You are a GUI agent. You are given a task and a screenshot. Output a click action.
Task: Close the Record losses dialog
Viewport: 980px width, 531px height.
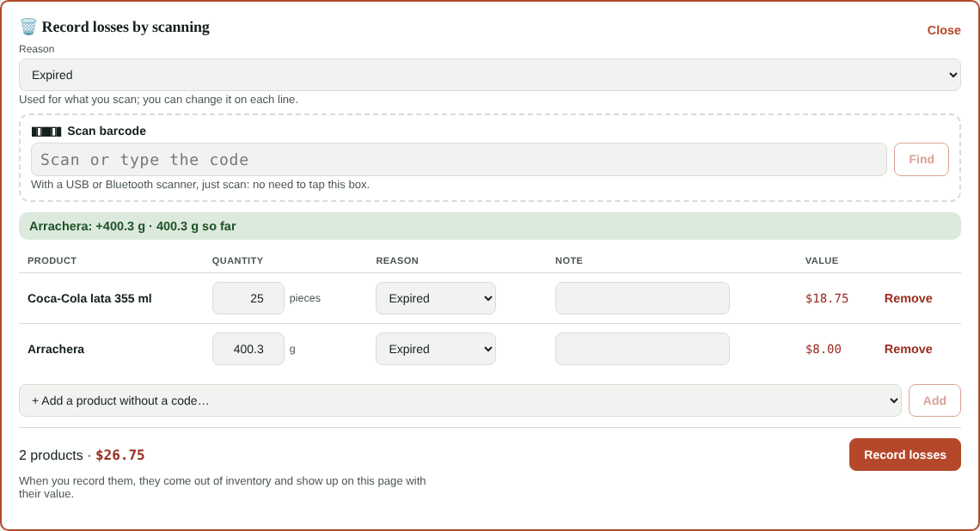point(944,31)
